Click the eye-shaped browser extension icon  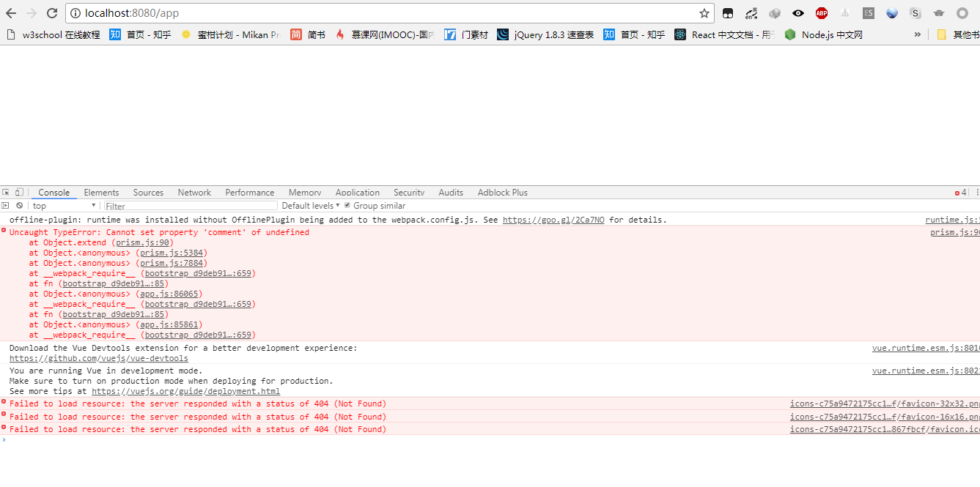coord(798,12)
